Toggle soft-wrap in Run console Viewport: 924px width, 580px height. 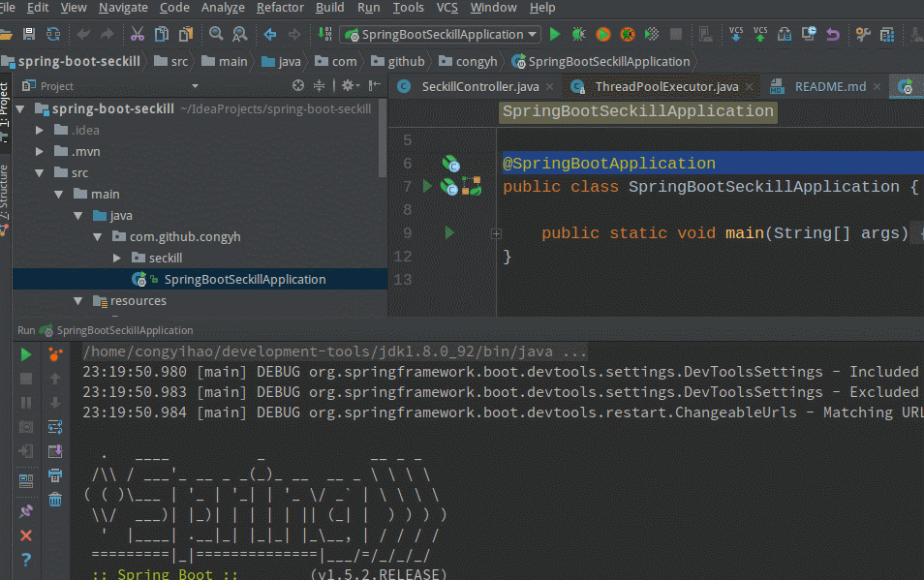(55, 427)
